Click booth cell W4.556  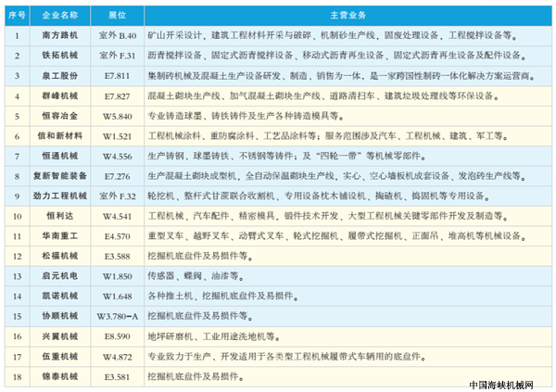[x=118, y=156]
